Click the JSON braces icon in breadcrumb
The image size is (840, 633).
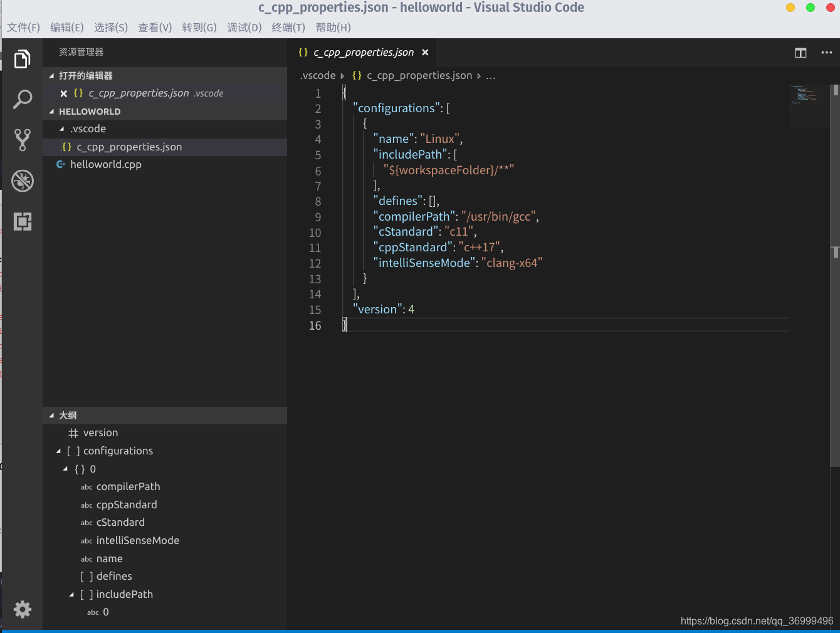pyautogui.click(x=357, y=75)
